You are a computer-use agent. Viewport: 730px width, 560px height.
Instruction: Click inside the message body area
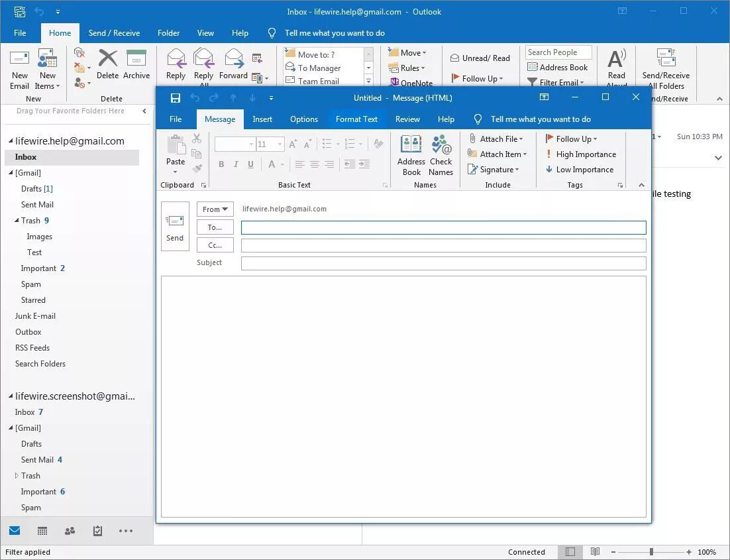(x=403, y=396)
